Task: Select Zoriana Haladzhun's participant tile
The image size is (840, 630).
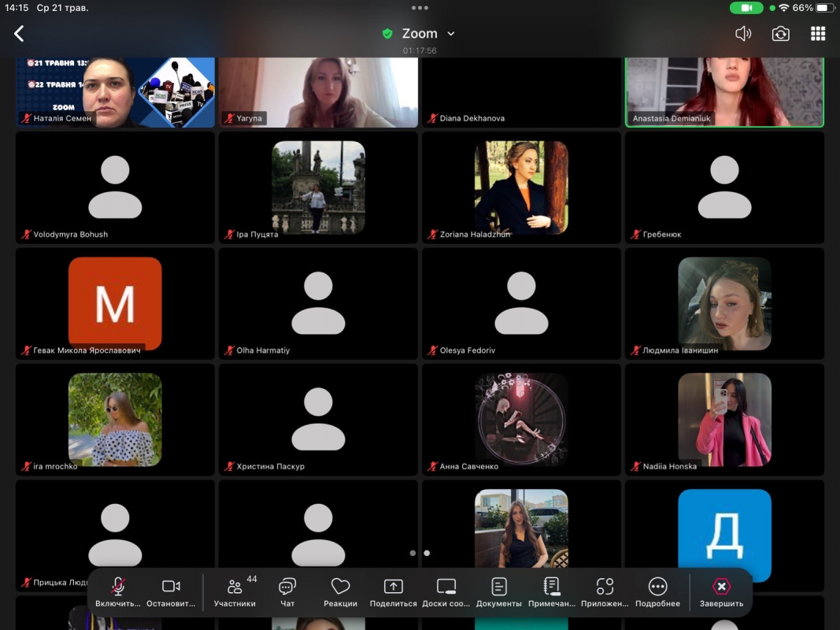Action: coord(521,187)
